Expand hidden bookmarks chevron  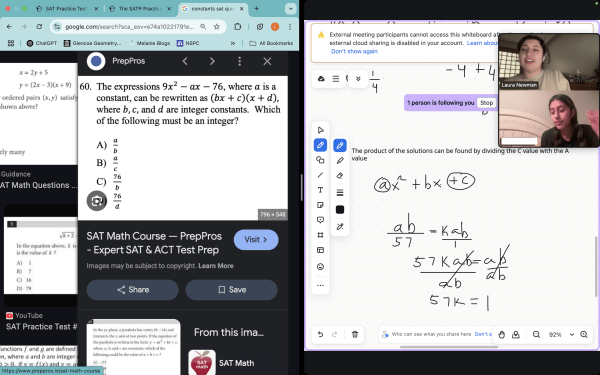click(x=233, y=43)
